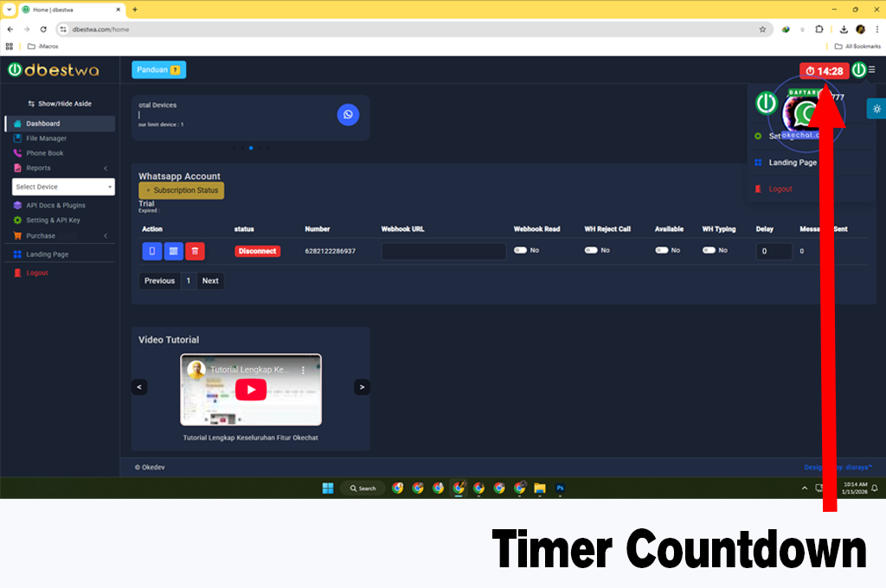
Task: Toggle the Webhook Read switch
Action: click(520, 250)
